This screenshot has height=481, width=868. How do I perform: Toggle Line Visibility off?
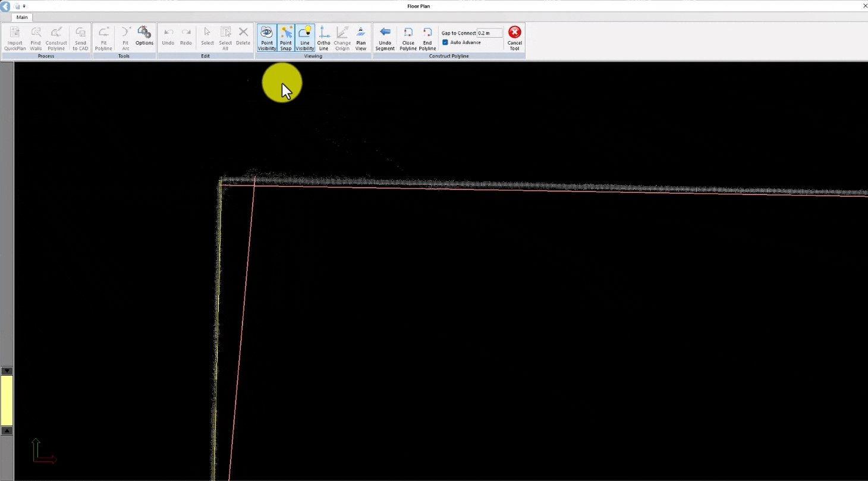[304, 37]
